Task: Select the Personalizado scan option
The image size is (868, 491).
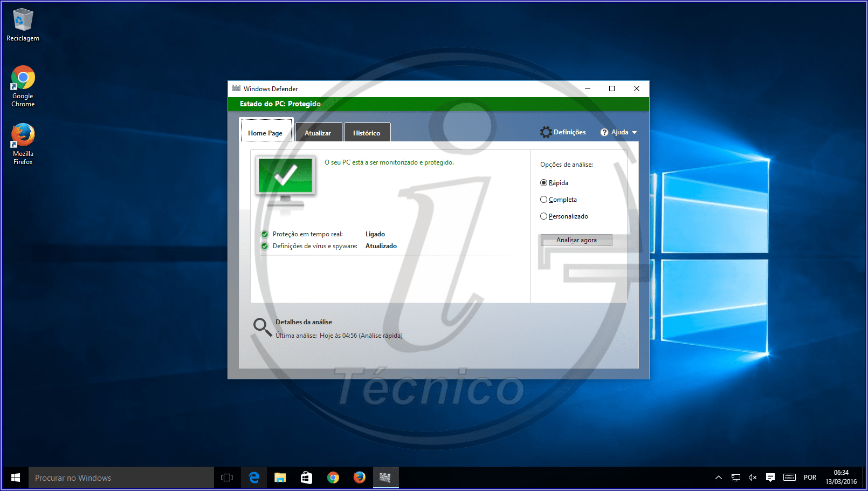Action: [543, 216]
